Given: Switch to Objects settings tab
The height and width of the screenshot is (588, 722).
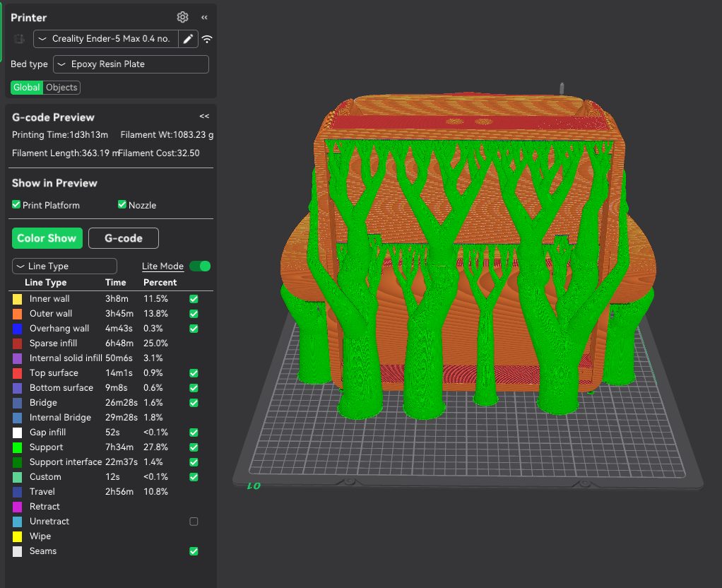Looking at the screenshot, I should tap(61, 87).
